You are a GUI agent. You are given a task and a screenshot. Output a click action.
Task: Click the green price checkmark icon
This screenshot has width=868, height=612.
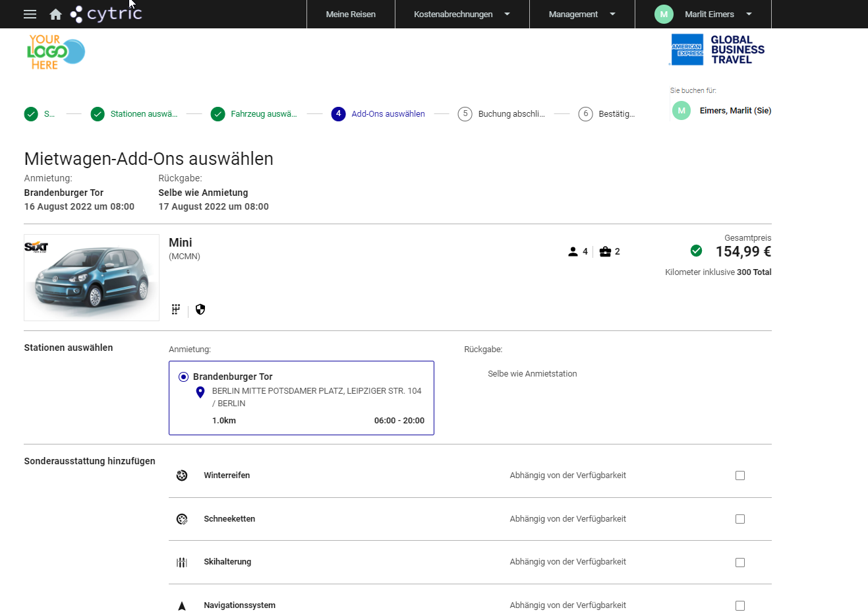pyautogui.click(x=696, y=251)
